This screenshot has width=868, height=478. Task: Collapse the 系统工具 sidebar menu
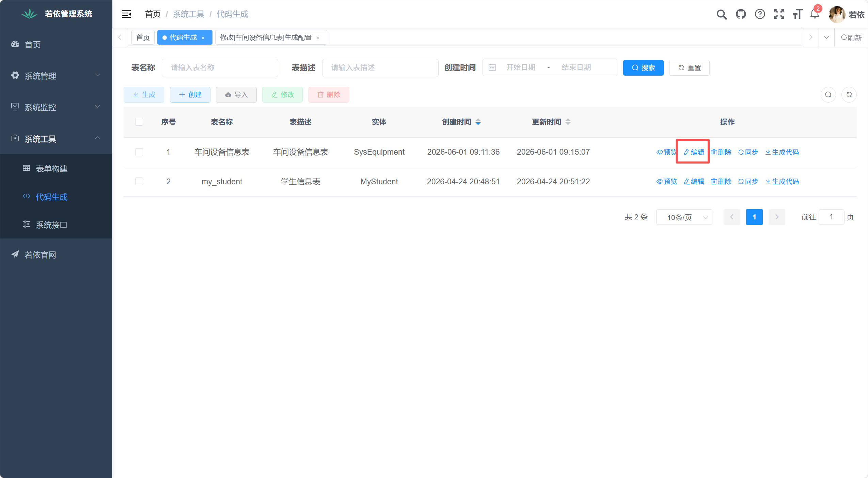[x=56, y=139]
